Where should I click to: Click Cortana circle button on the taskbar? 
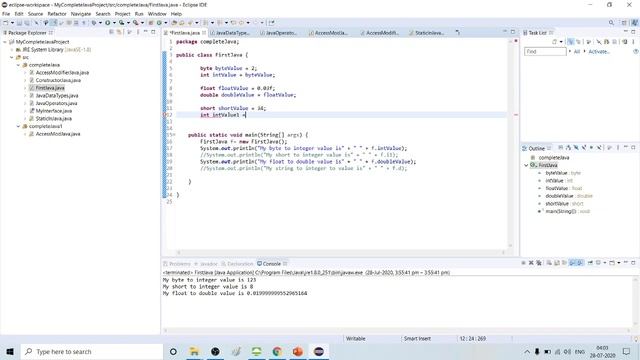173,351
